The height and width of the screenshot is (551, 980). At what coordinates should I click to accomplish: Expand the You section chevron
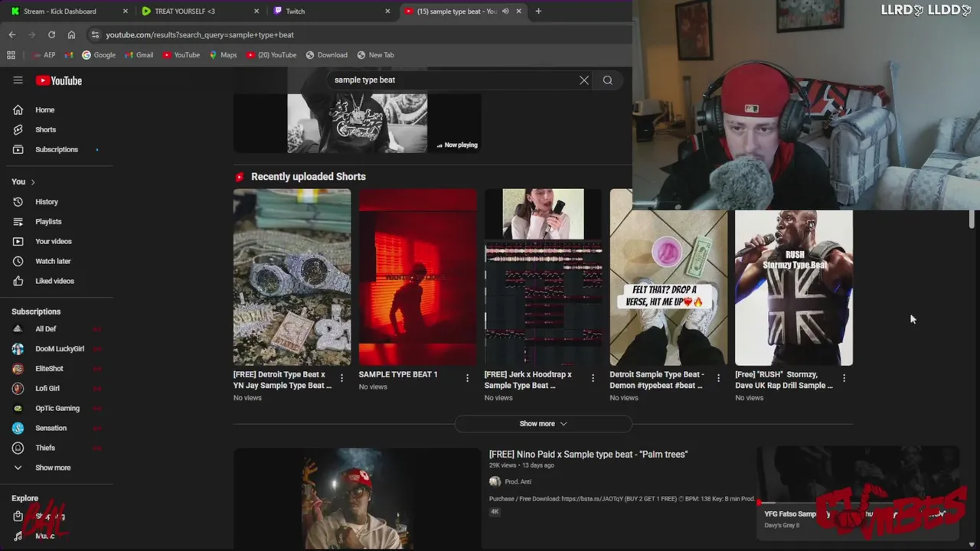(x=33, y=182)
